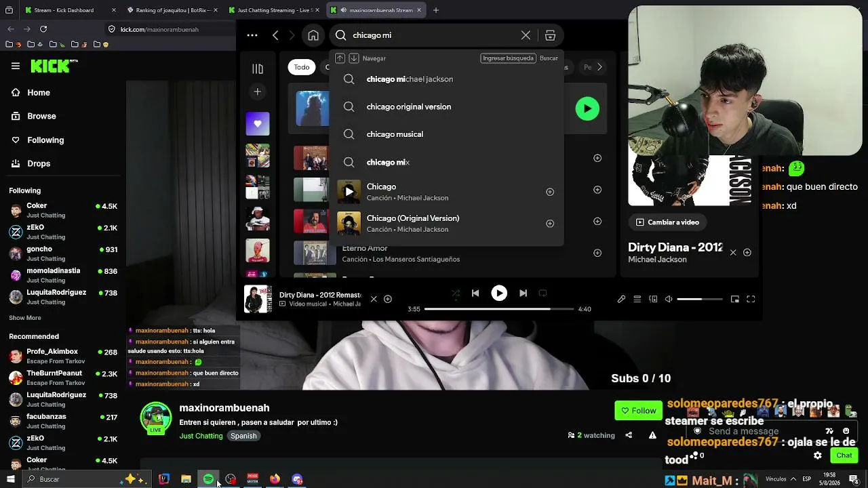
Task: Dismiss the now-playing item with the X
Action: [374, 299]
